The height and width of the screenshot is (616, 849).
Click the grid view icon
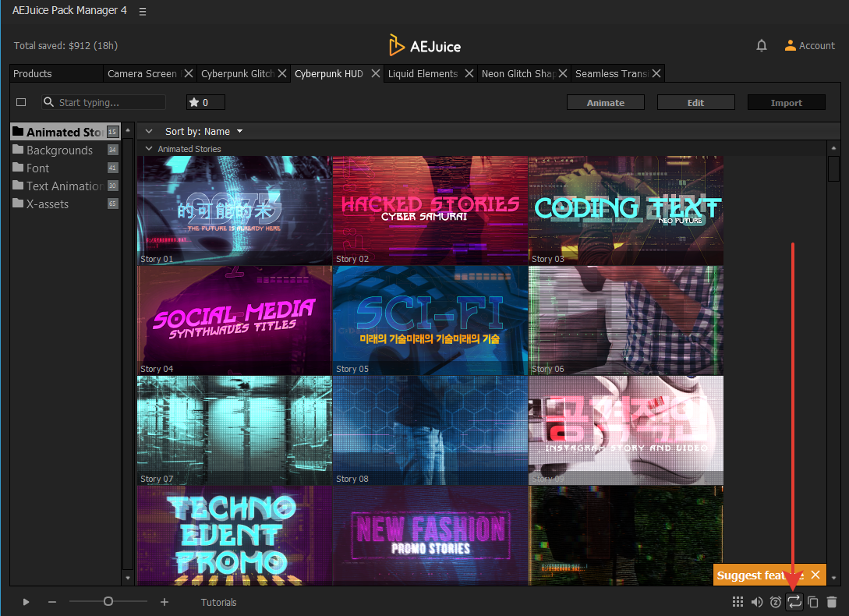point(738,602)
